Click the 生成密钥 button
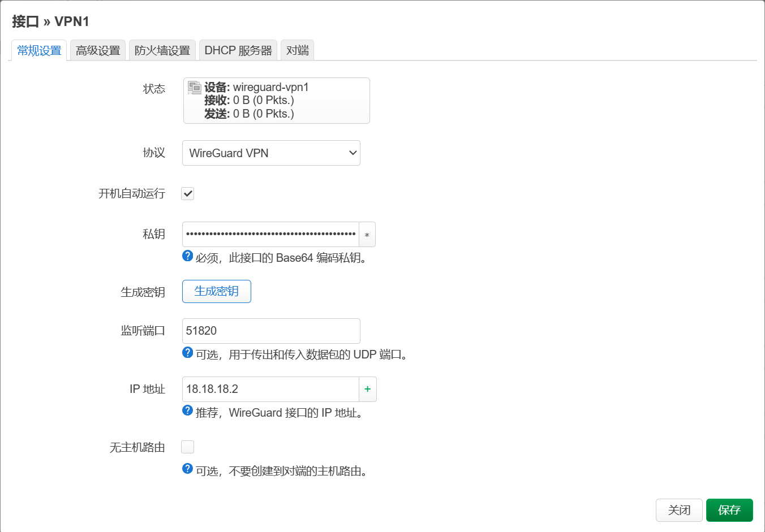The width and height of the screenshot is (765, 532). click(x=217, y=292)
